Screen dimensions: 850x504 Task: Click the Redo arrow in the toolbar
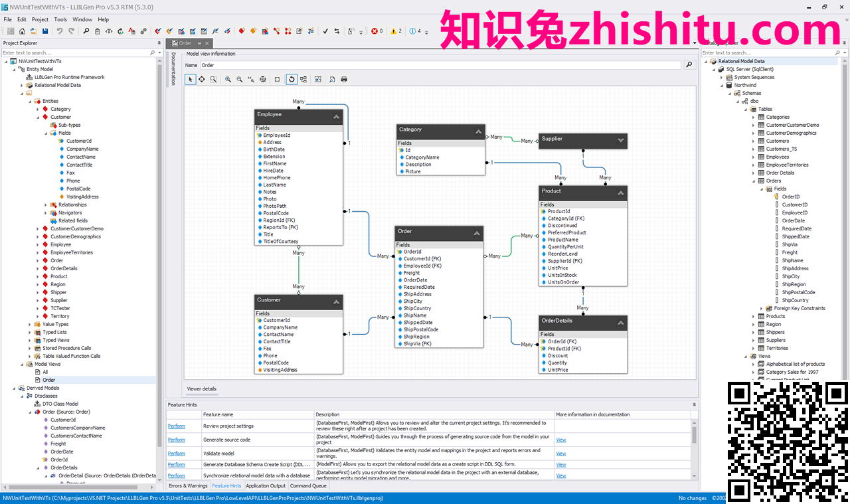click(71, 31)
